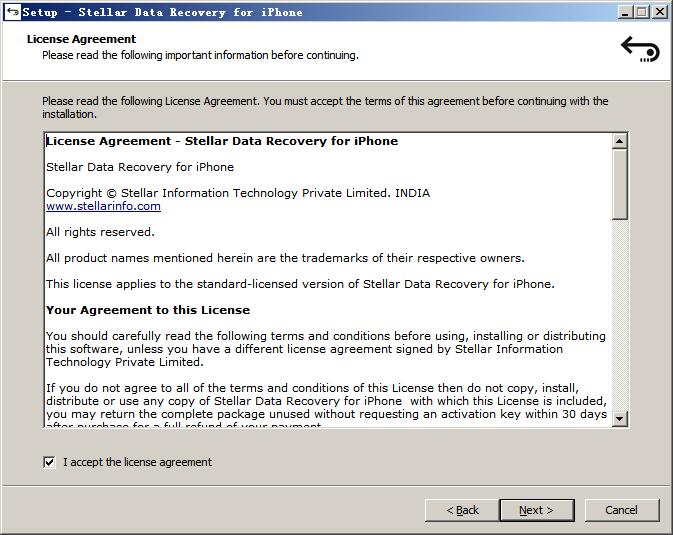Return to the previous step with Back

point(462,510)
